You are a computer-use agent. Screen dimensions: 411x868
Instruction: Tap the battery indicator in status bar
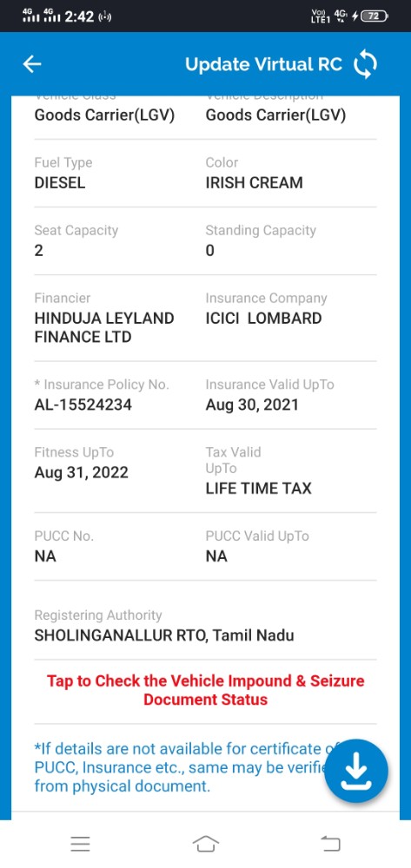point(374,16)
